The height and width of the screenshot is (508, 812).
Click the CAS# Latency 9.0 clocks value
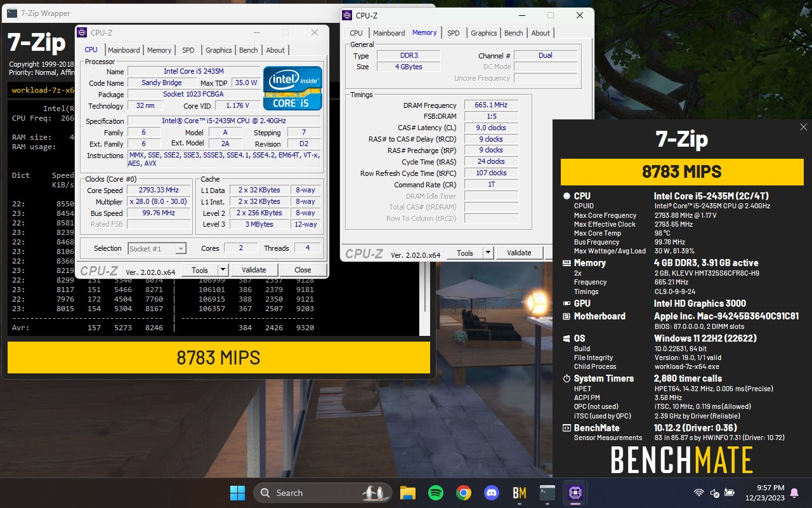[491, 128]
